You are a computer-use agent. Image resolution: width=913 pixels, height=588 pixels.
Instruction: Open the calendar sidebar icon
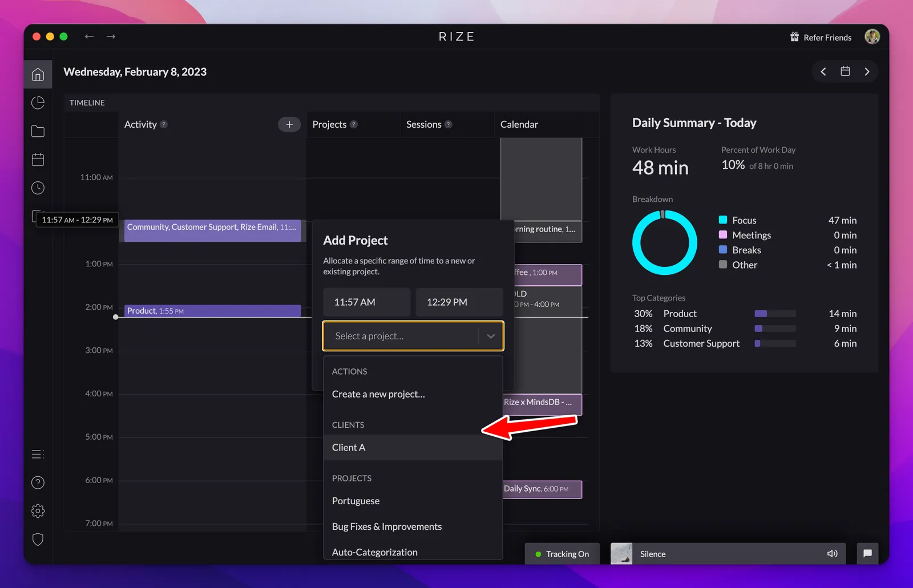pos(38,160)
